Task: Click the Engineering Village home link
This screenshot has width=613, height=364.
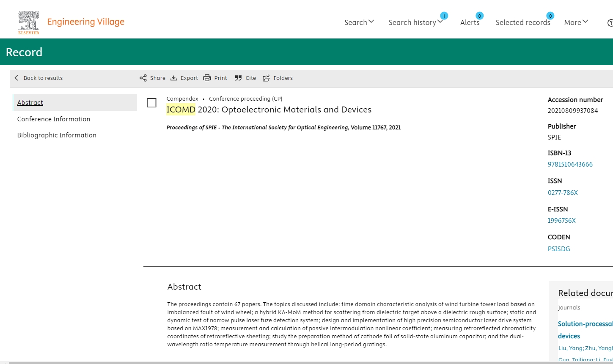Action: point(86,22)
